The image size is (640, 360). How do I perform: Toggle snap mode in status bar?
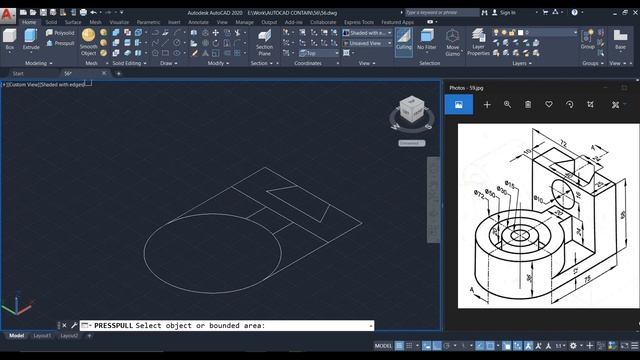click(x=409, y=346)
